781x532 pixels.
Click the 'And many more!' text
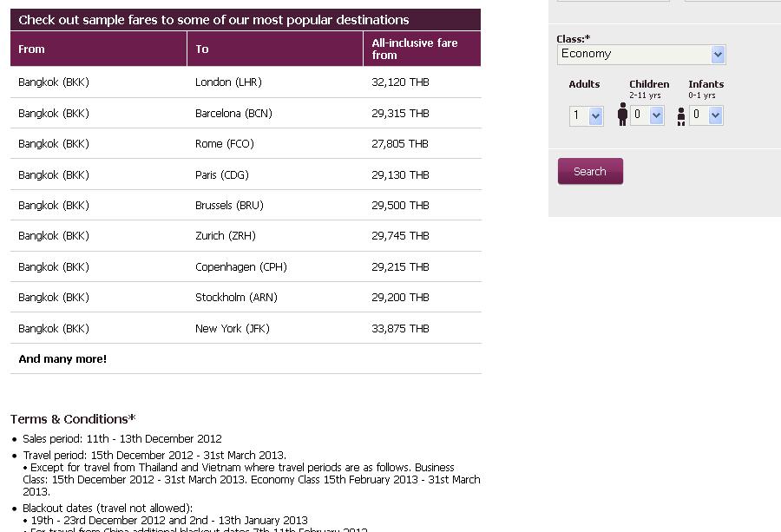click(62, 358)
